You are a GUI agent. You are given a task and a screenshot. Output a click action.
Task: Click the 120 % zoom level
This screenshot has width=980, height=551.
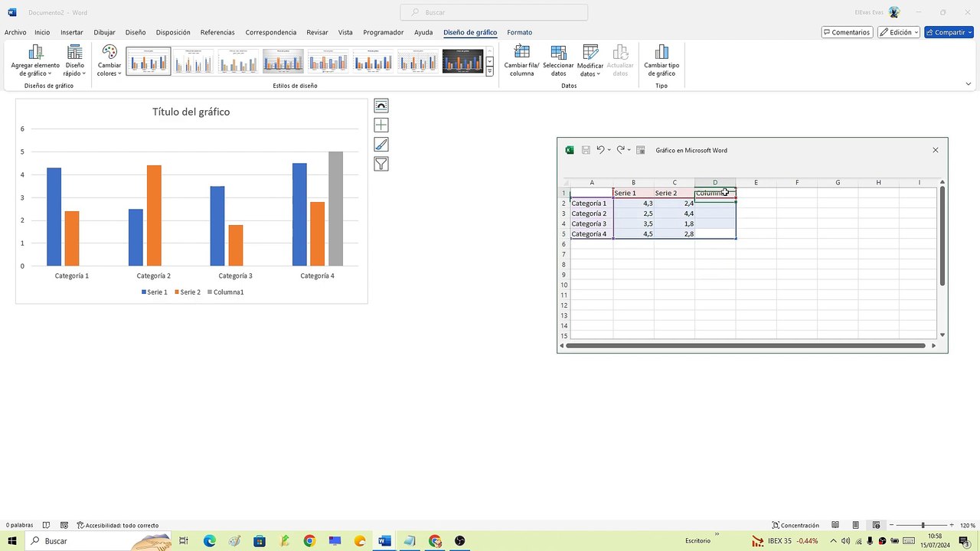pyautogui.click(x=968, y=526)
